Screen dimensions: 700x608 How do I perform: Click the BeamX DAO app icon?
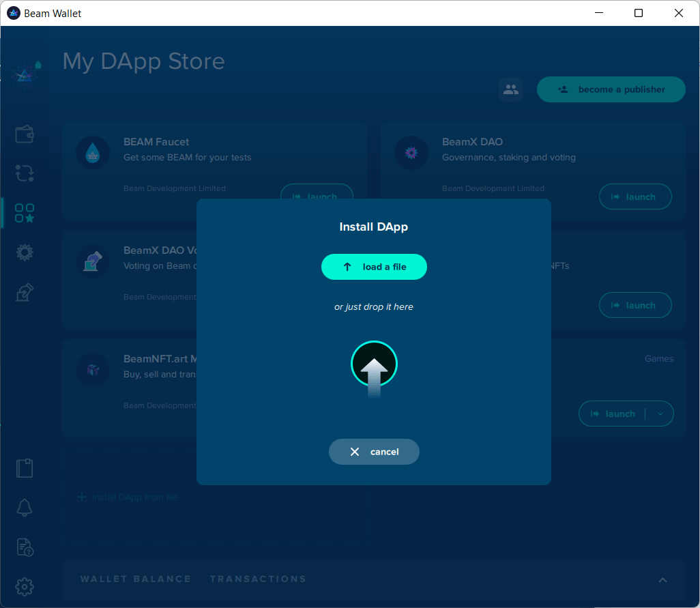pos(411,153)
